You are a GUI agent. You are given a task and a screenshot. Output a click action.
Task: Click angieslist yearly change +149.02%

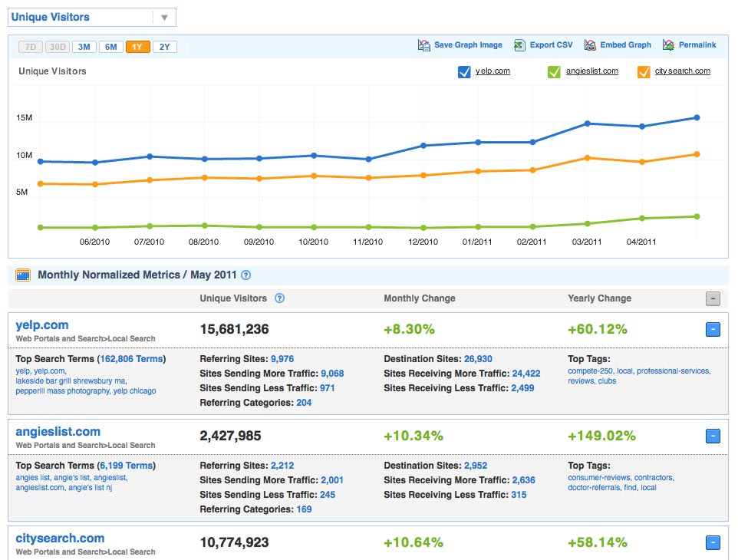click(x=602, y=436)
